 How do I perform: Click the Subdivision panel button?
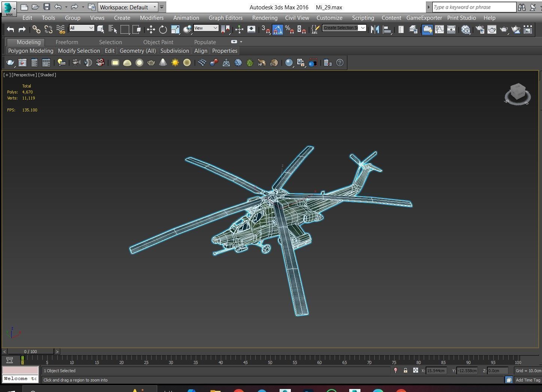pyautogui.click(x=175, y=50)
